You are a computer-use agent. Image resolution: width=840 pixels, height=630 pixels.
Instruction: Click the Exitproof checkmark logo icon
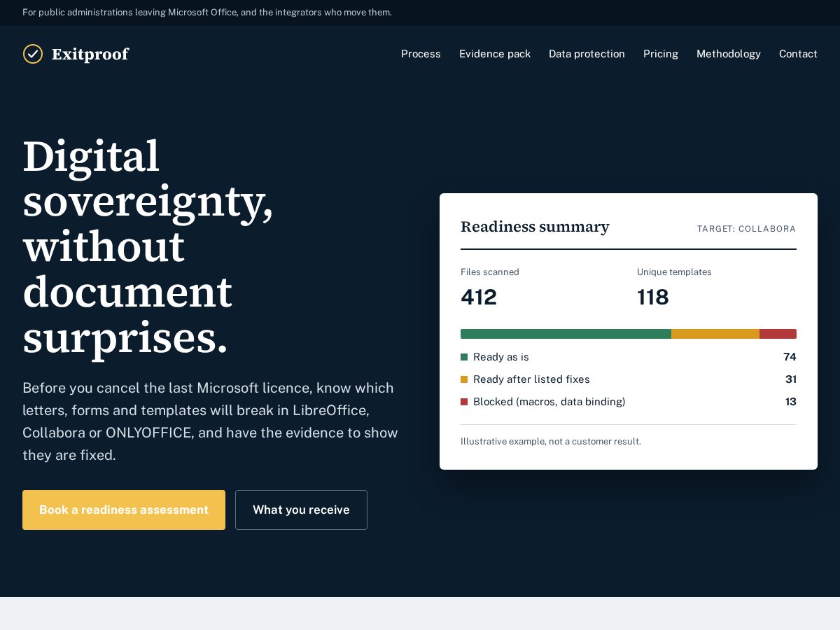[x=33, y=54]
